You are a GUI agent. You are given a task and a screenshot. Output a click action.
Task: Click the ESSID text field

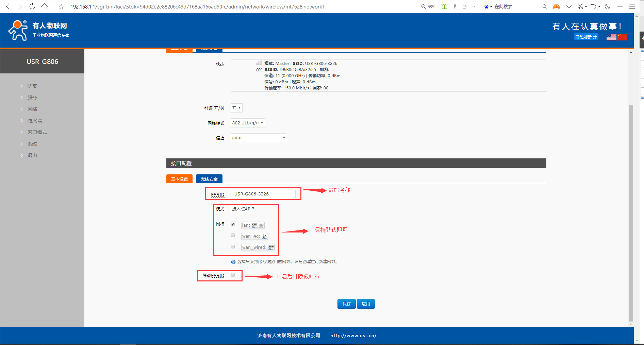[263, 194]
